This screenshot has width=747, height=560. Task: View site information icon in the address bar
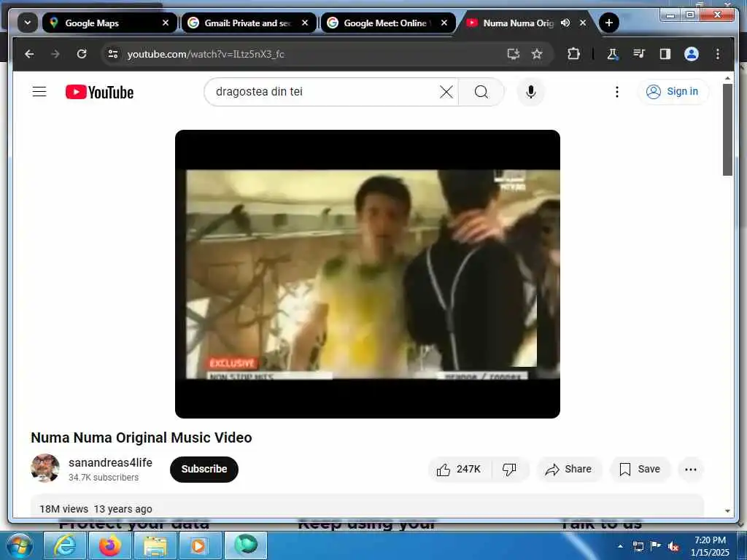tap(113, 54)
